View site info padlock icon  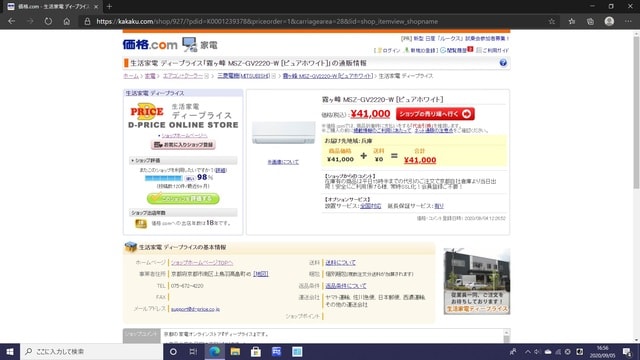pyautogui.click(x=87, y=21)
